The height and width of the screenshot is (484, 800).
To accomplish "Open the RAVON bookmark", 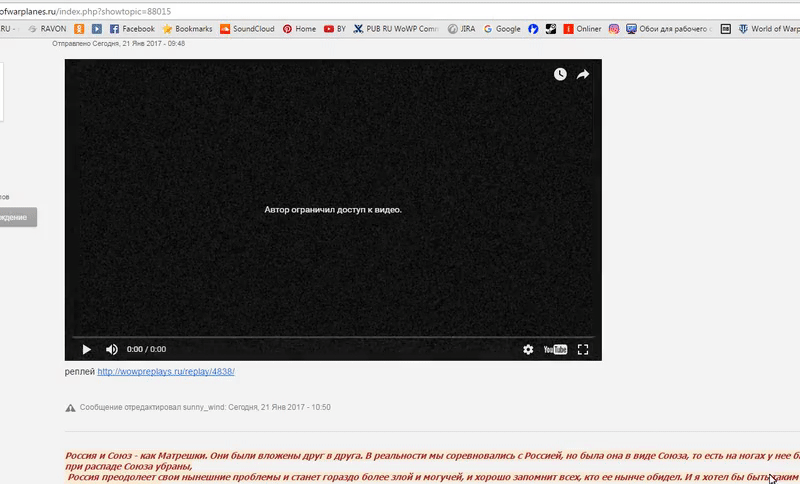I will coord(47,29).
